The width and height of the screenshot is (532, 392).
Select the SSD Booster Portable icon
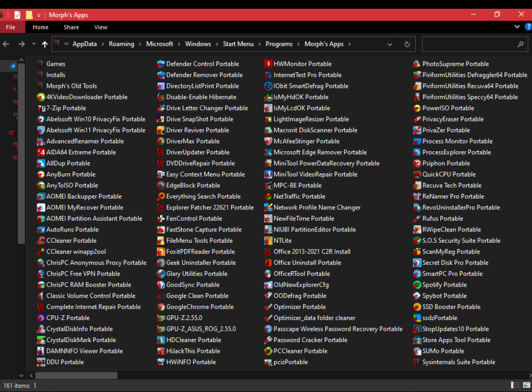[x=417, y=307]
